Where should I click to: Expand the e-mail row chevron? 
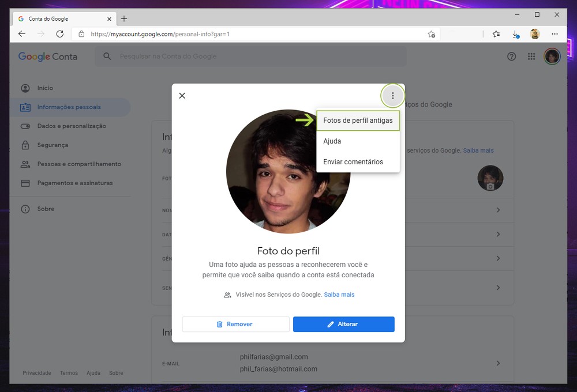498,363
